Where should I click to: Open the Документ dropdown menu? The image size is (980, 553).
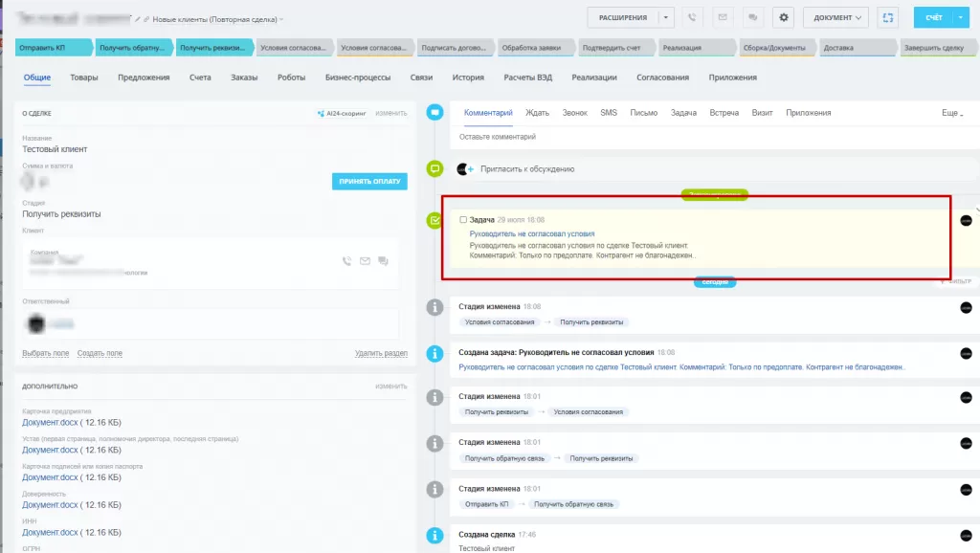(835, 17)
